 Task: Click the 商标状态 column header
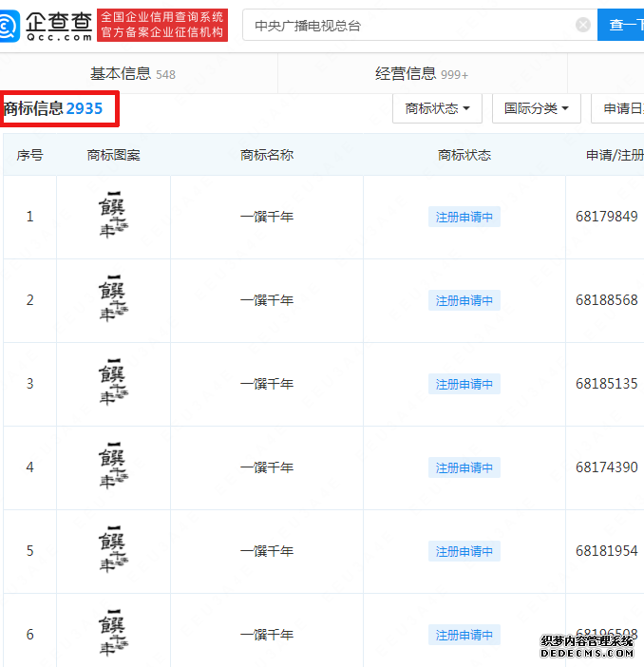click(464, 155)
